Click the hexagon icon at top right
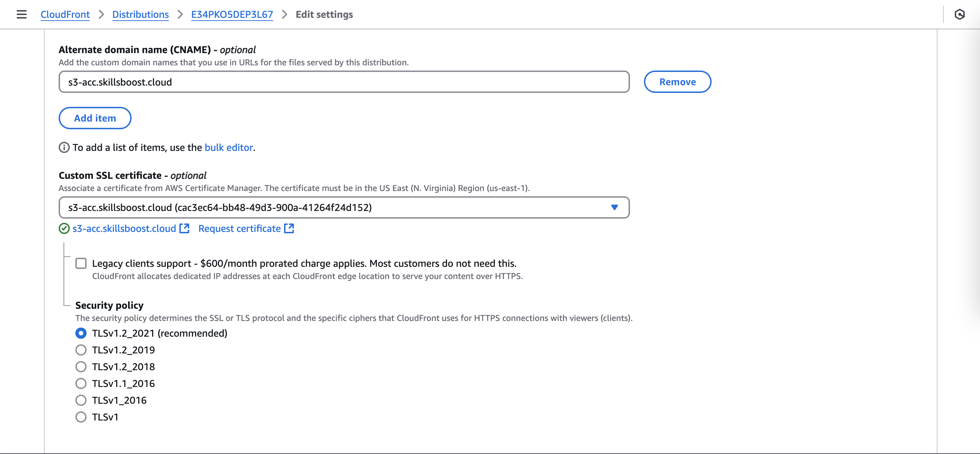The width and height of the screenshot is (980, 454). click(959, 14)
